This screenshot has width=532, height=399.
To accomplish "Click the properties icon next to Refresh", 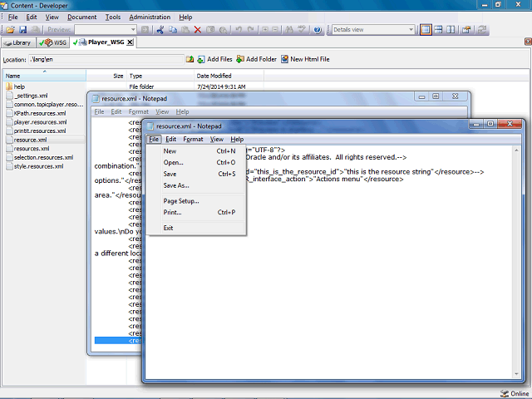I will (x=466, y=30).
